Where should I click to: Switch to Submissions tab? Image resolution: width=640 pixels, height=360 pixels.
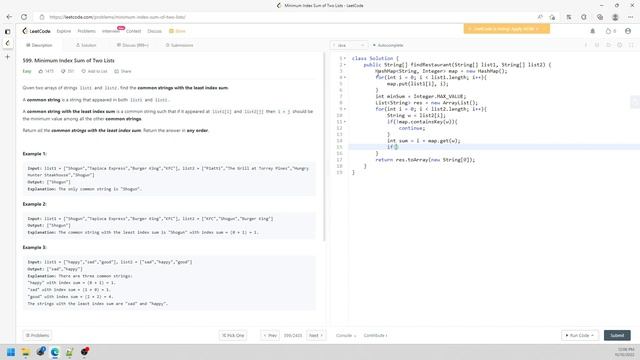pyautogui.click(x=180, y=45)
